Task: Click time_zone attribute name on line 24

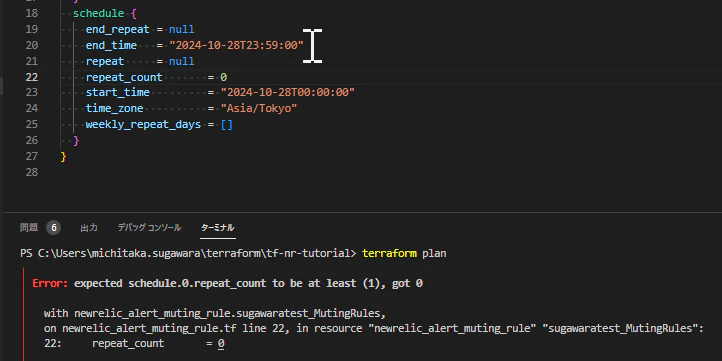Action: [x=114, y=109]
